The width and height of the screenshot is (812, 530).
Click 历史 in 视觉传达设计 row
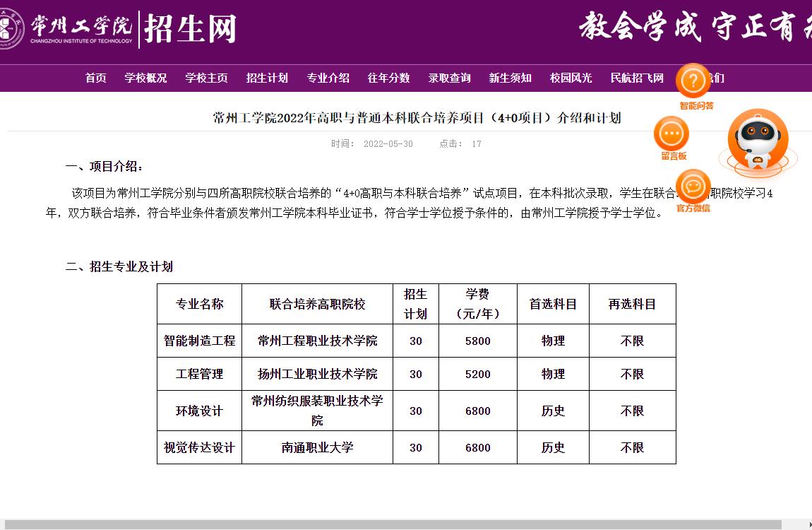(x=553, y=447)
